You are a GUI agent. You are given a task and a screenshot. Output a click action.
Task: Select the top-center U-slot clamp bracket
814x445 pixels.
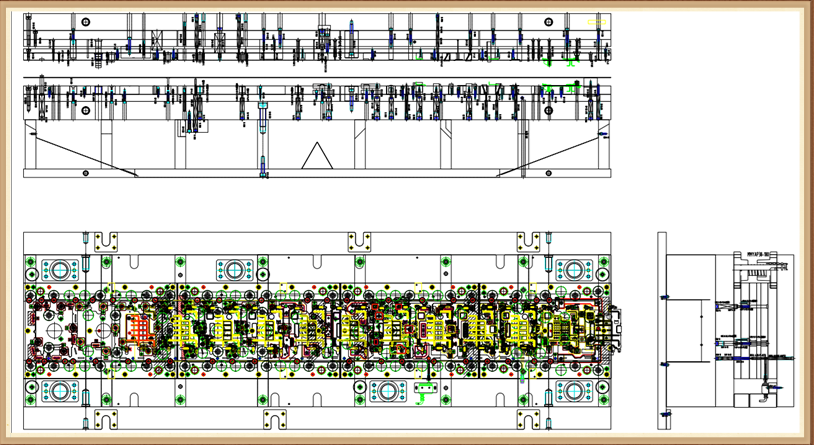point(357,241)
